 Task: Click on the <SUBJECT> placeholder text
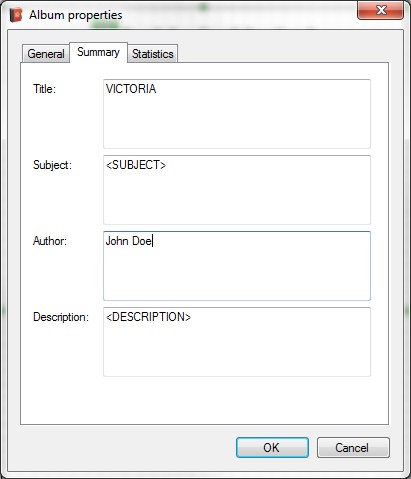[x=136, y=165]
